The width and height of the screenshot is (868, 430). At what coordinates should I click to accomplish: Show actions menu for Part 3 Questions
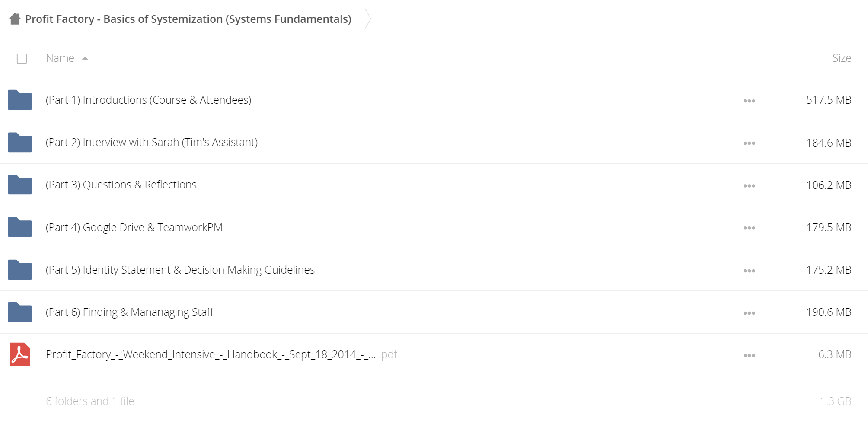[749, 185]
